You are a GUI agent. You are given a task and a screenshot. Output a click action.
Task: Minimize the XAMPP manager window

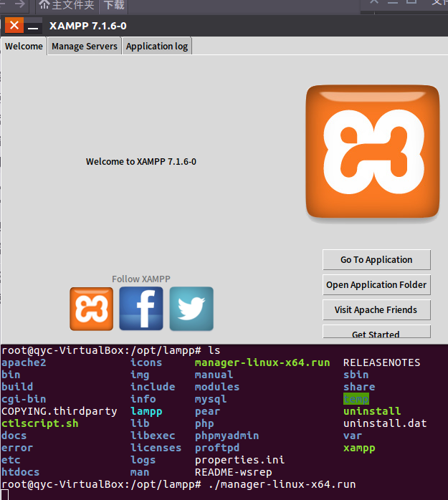coord(33,26)
